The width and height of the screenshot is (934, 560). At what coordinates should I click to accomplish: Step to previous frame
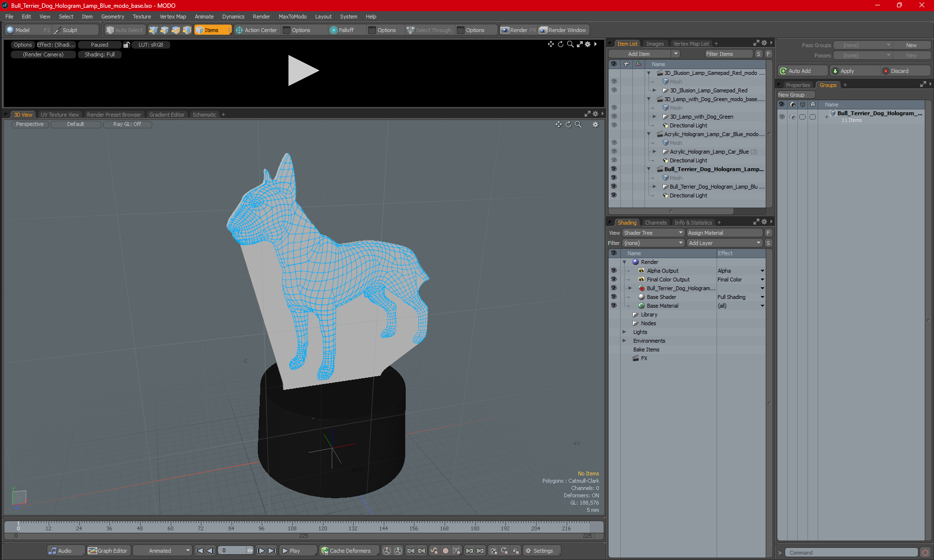(211, 551)
